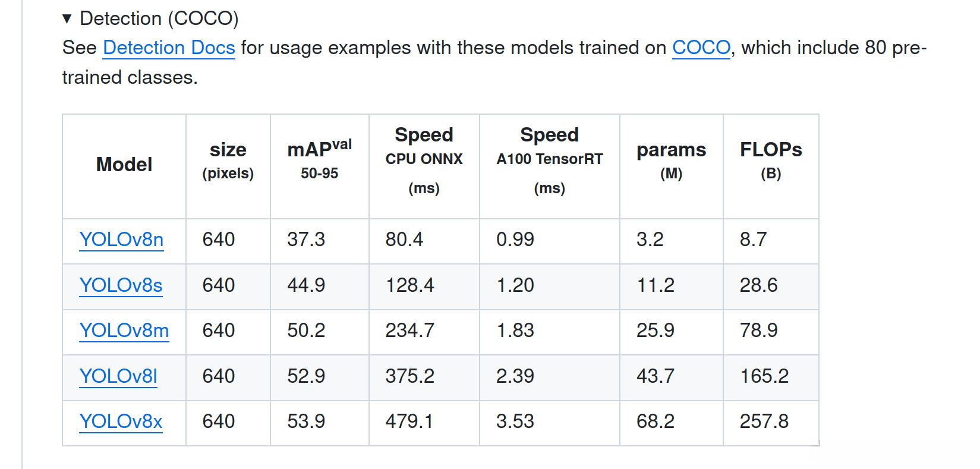Click the size (pixels) column header
This screenshot has height=469, width=980.
click(228, 160)
